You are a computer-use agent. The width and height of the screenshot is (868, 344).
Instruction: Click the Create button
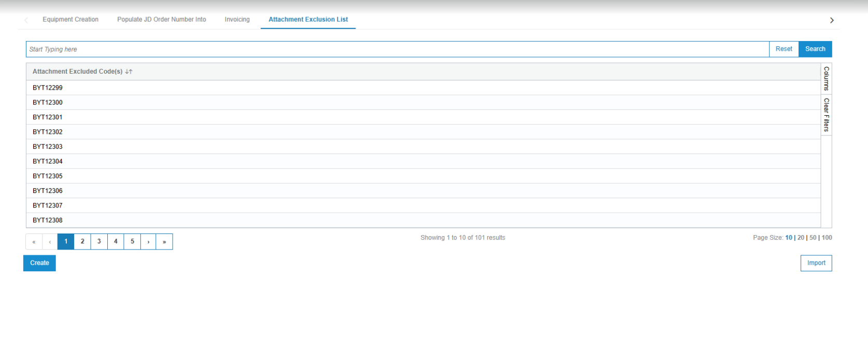39,263
